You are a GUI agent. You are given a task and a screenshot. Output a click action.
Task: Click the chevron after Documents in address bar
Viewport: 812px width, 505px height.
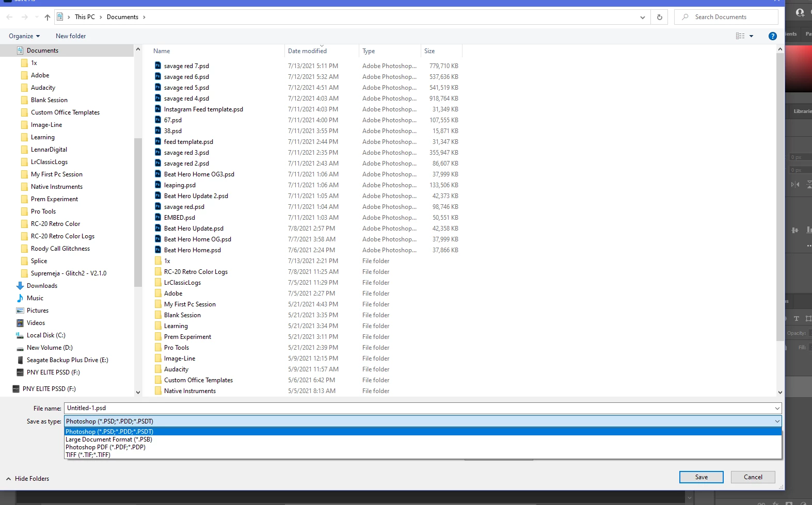click(x=144, y=17)
